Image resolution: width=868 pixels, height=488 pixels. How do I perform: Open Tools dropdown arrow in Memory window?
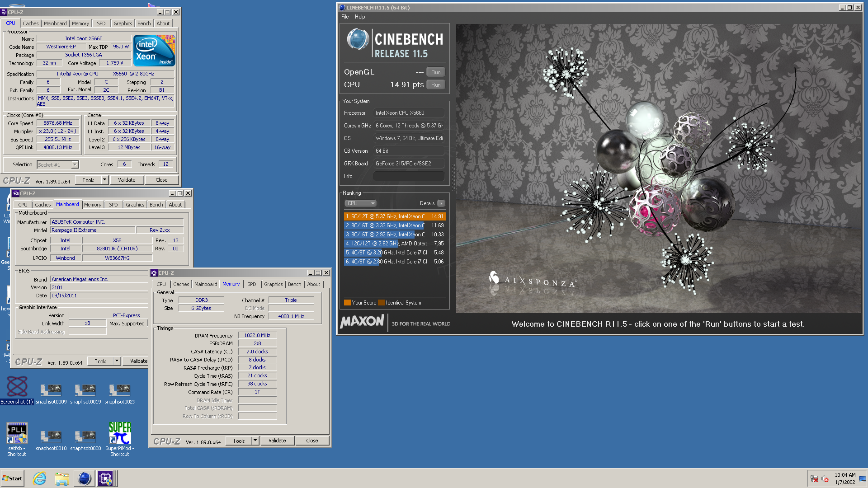[255, 441]
